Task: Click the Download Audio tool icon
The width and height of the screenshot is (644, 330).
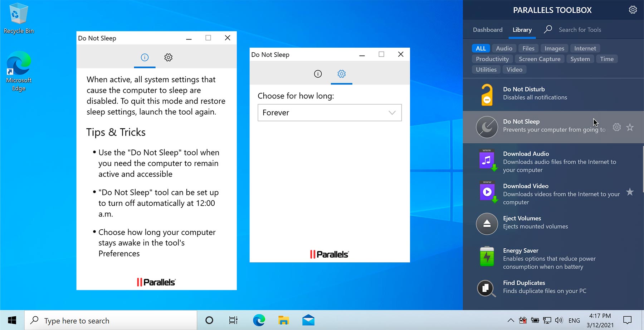Action: tap(487, 159)
